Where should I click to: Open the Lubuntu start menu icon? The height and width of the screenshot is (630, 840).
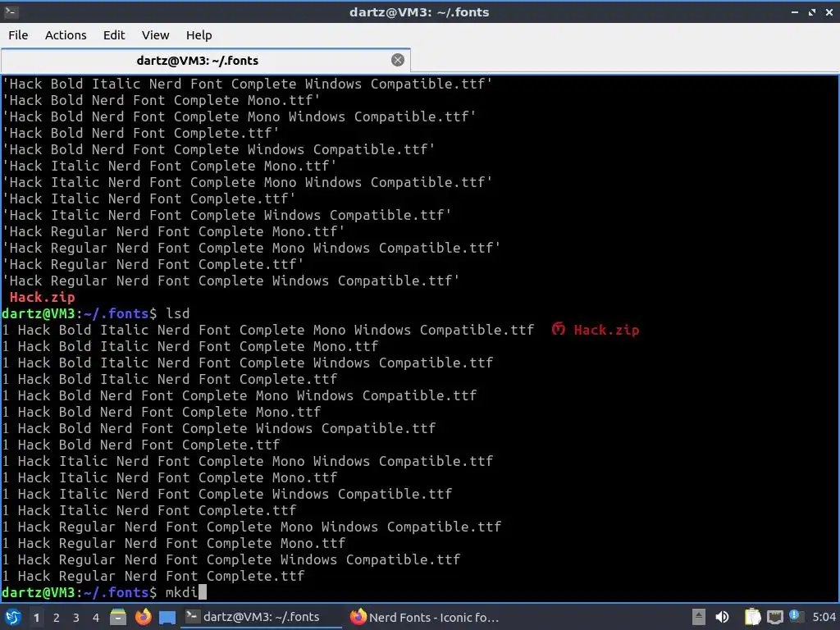pyautogui.click(x=13, y=617)
